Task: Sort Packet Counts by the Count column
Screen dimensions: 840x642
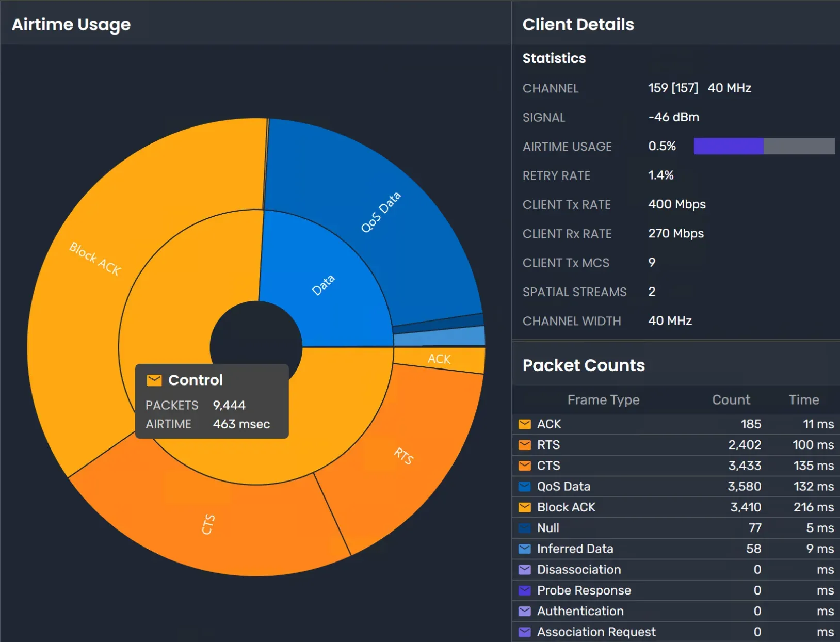Action: point(731,399)
